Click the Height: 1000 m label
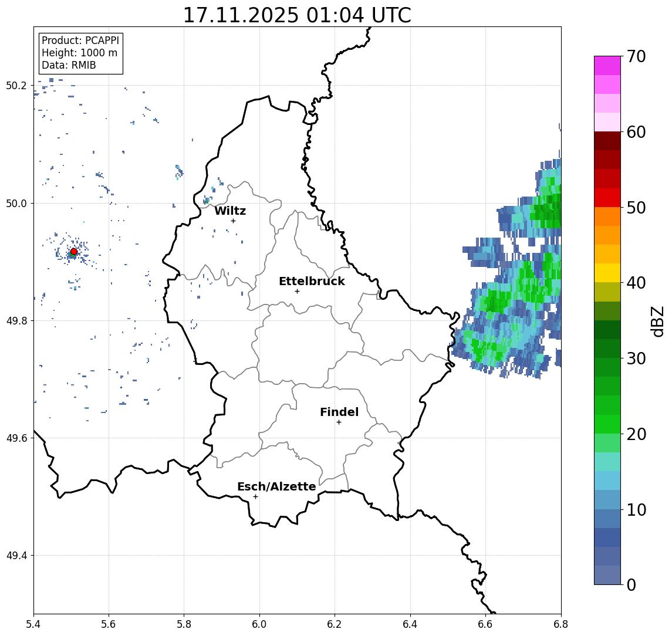 80,53
